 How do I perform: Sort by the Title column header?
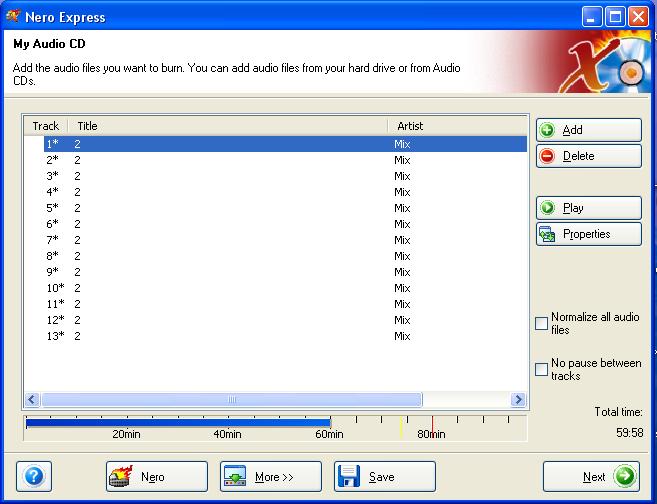(x=228, y=126)
